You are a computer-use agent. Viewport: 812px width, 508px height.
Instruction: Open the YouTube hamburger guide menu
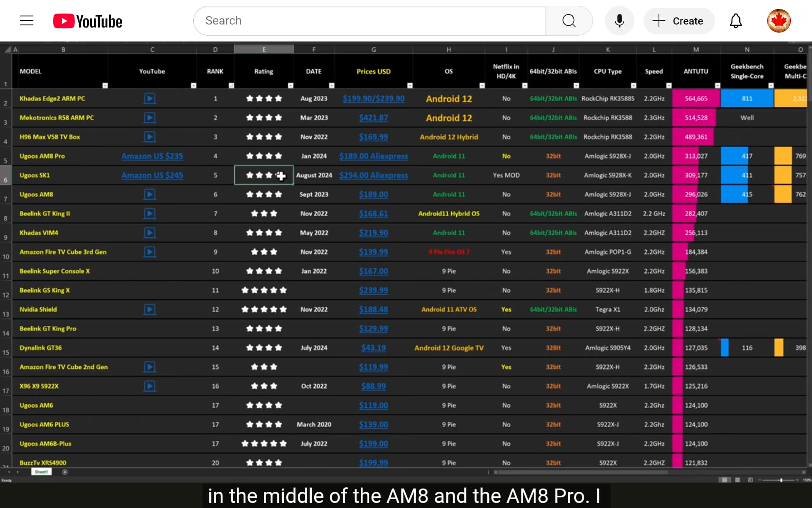point(27,21)
